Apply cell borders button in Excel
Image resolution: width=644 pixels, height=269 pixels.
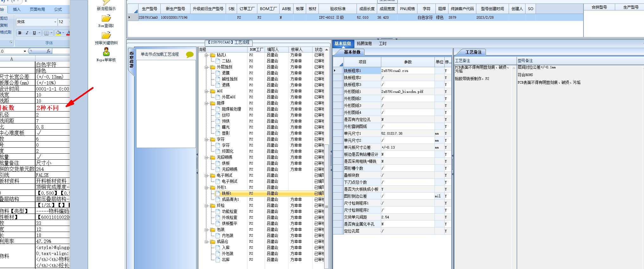pyautogui.click(x=47, y=33)
